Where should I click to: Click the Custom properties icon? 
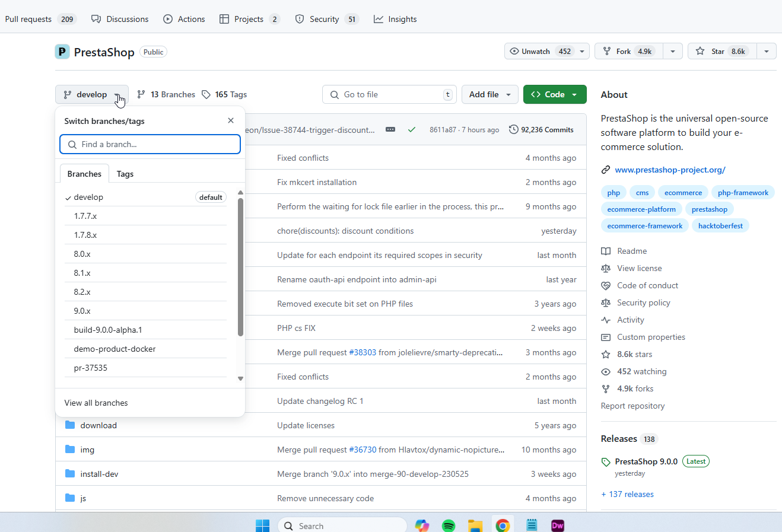pyautogui.click(x=606, y=337)
